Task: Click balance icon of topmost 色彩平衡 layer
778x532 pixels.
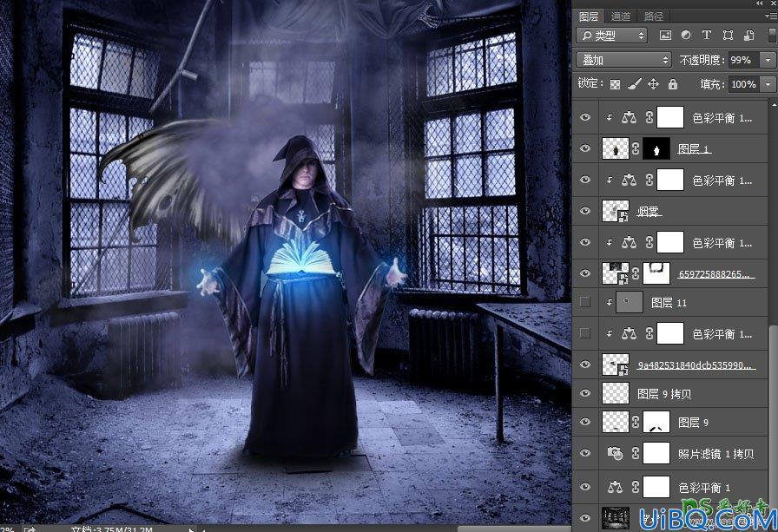Action: pos(629,118)
